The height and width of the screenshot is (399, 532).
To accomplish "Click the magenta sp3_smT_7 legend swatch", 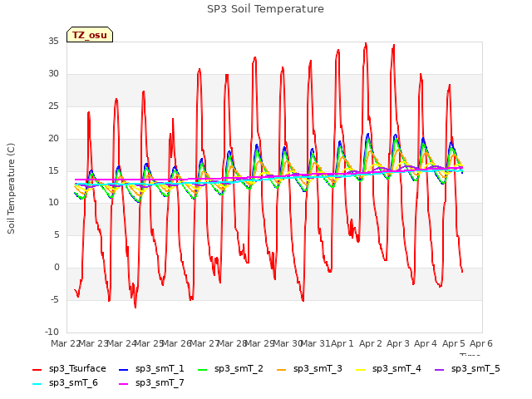I will (x=124, y=384).
